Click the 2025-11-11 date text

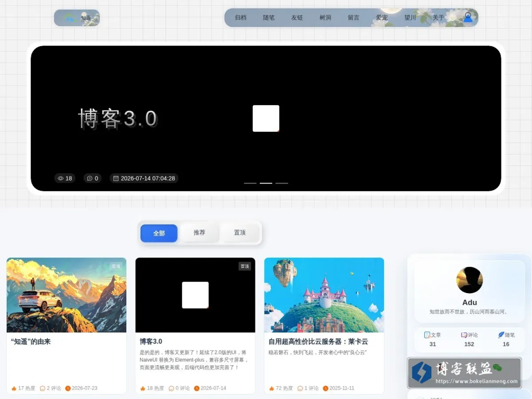pyautogui.click(x=342, y=388)
